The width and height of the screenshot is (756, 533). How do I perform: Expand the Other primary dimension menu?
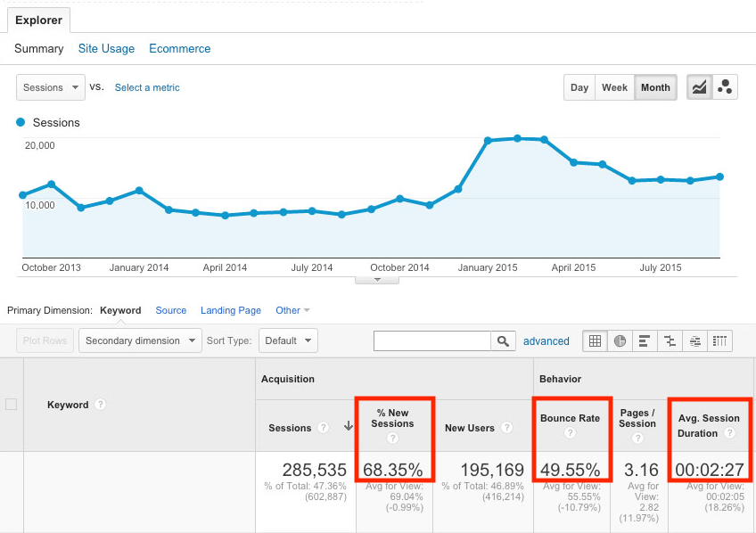tap(292, 310)
